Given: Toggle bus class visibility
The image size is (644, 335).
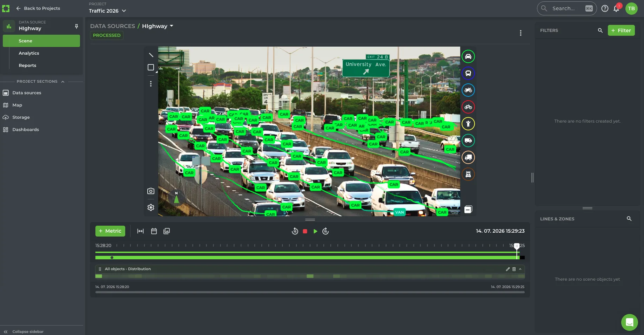Looking at the screenshot, I should (468, 73).
